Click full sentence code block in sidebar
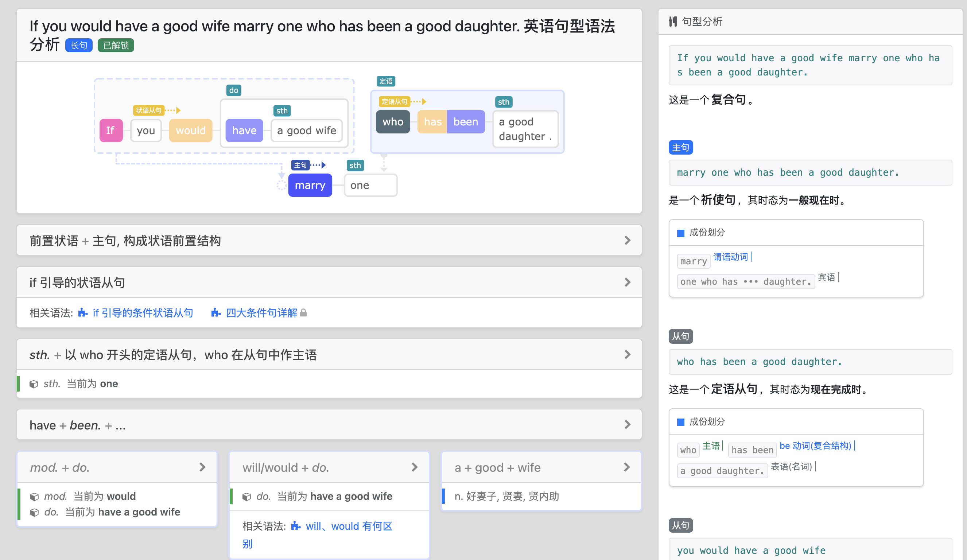The image size is (967, 560). pos(810,65)
